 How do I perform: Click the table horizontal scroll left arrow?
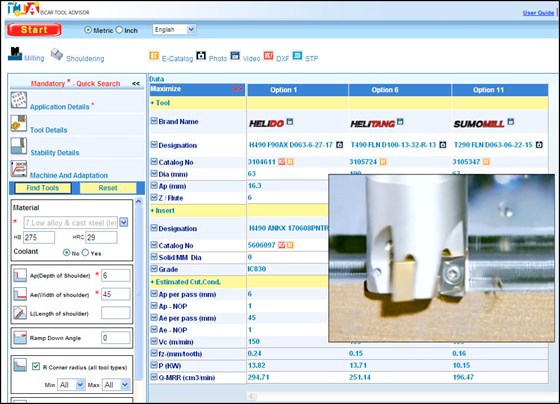(x=252, y=396)
